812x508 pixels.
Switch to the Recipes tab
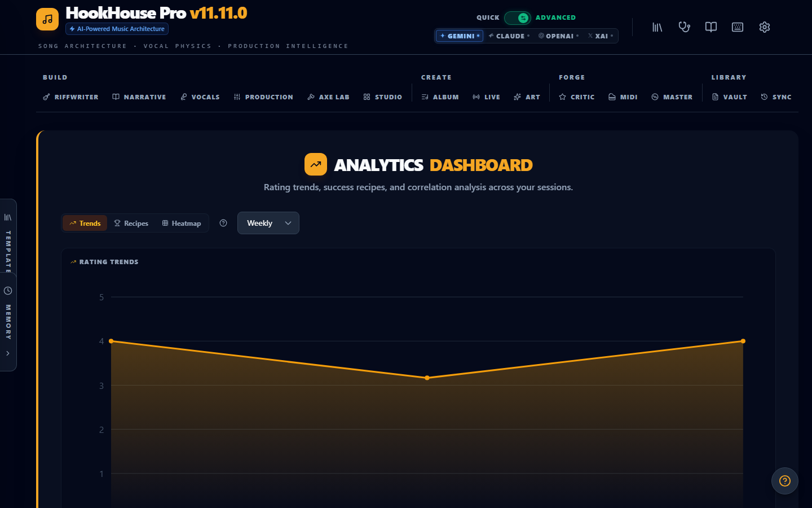tap(131, 223)
